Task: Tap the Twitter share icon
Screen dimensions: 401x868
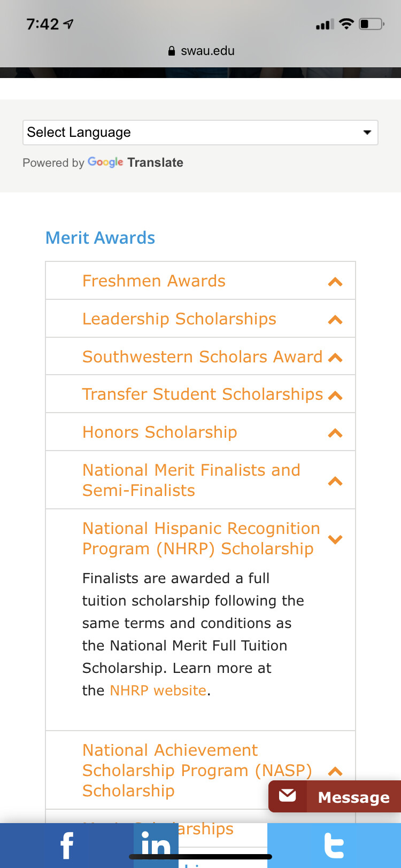Action: pyautogui.click(x=334, y=846)
